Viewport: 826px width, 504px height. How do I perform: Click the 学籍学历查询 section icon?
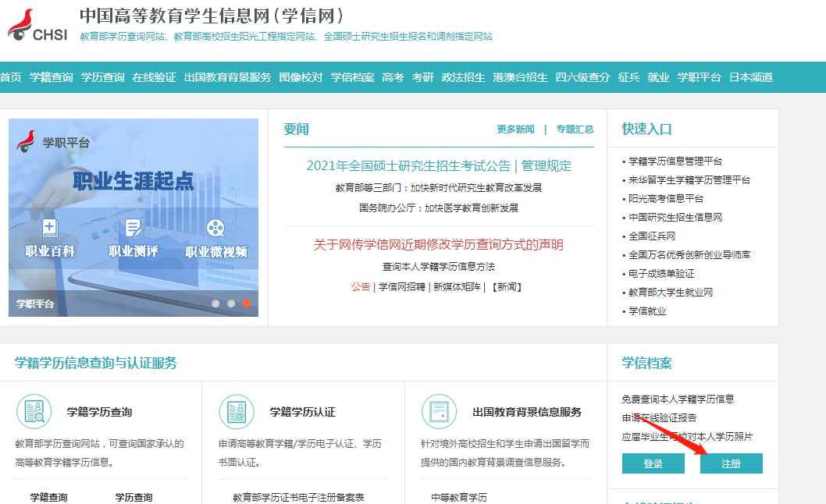click(x=34, y=412)
